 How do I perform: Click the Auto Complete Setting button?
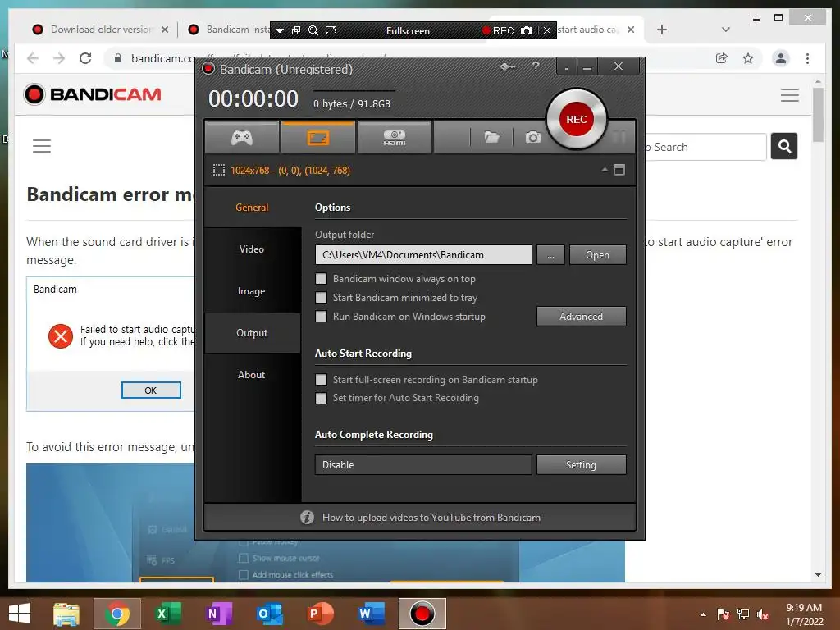click(582, 465)
